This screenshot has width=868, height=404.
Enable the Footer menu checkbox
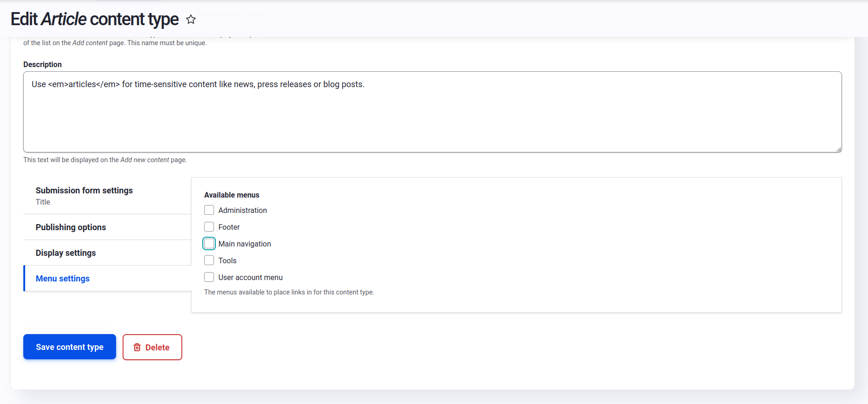(x=209, y=227)
